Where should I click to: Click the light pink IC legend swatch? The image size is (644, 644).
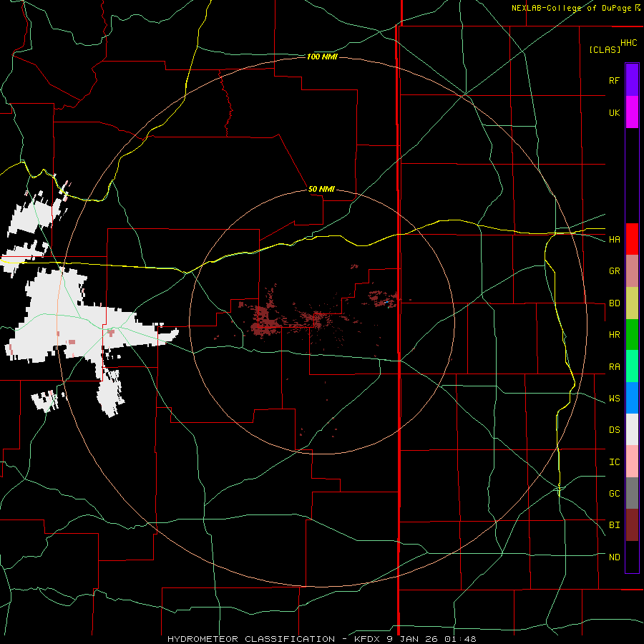click(632, 462)
